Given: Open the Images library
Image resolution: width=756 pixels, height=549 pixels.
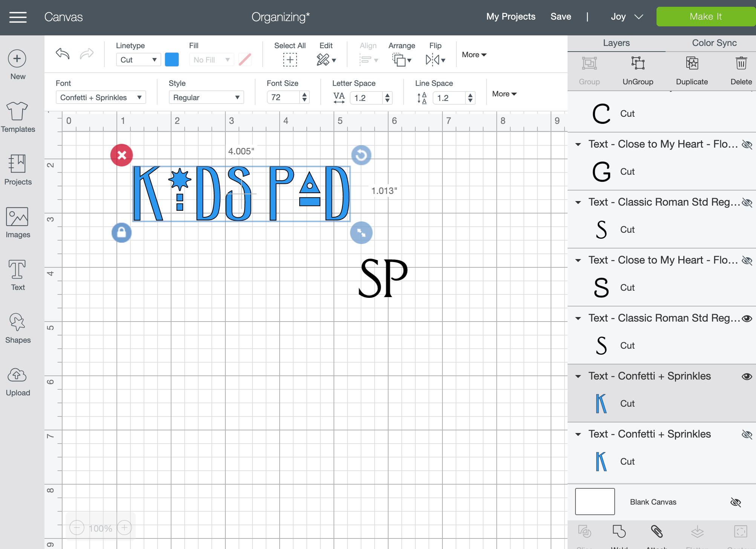Looking at the screenshot, I should point(18,223).
